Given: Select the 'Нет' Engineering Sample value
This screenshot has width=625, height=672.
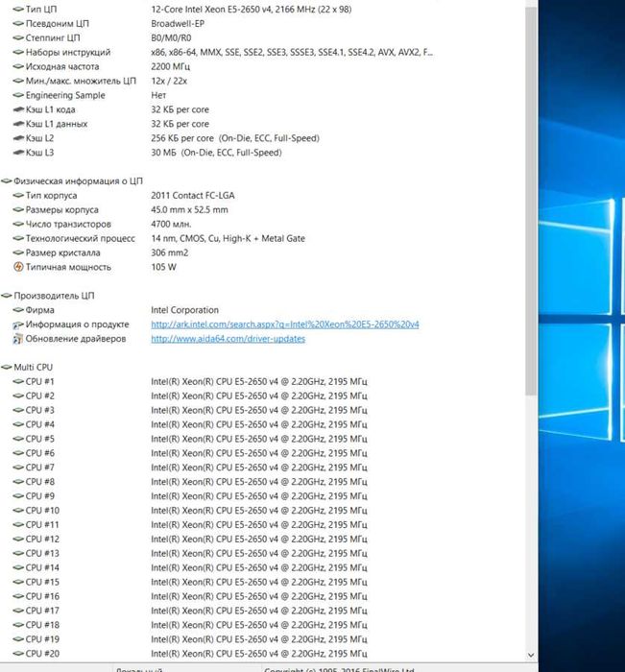Looking at the screenshot, I should tap(158, 95).
